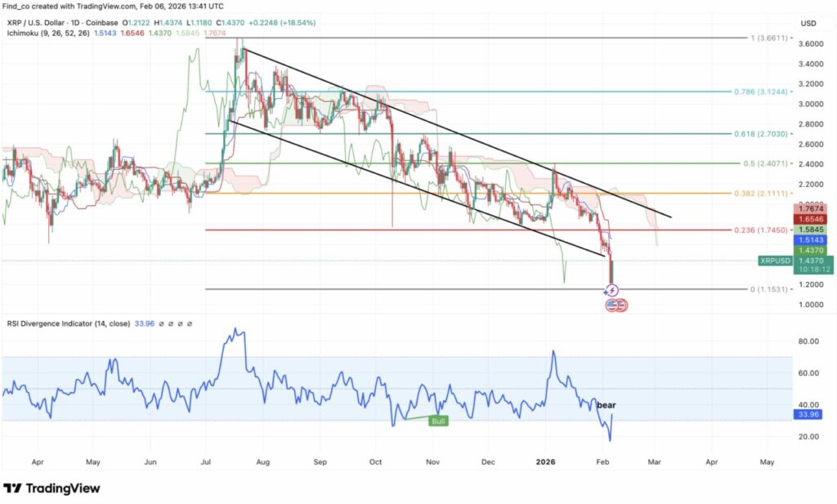The width and height of the screenshot is (837, 504).
Task: Click the Oct label on the time axis
Action: (x=376, y=461)
